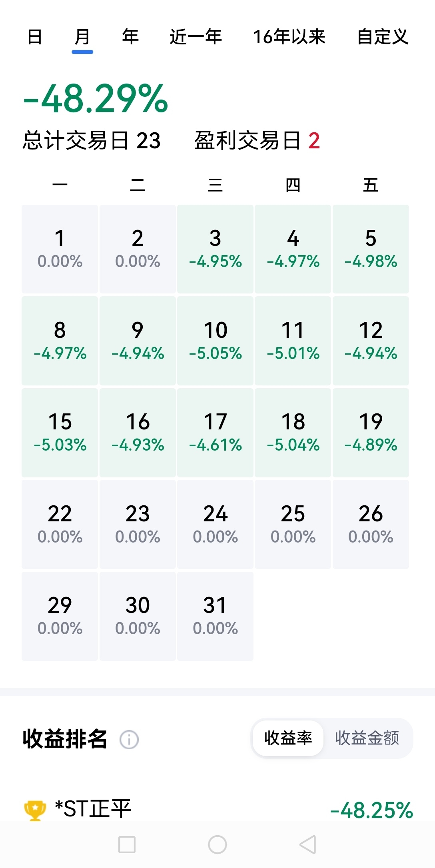Open the *ST正平 stock entry
This screenshot has width=435, height=868.
pyautogui.click(x=93, y=809)
